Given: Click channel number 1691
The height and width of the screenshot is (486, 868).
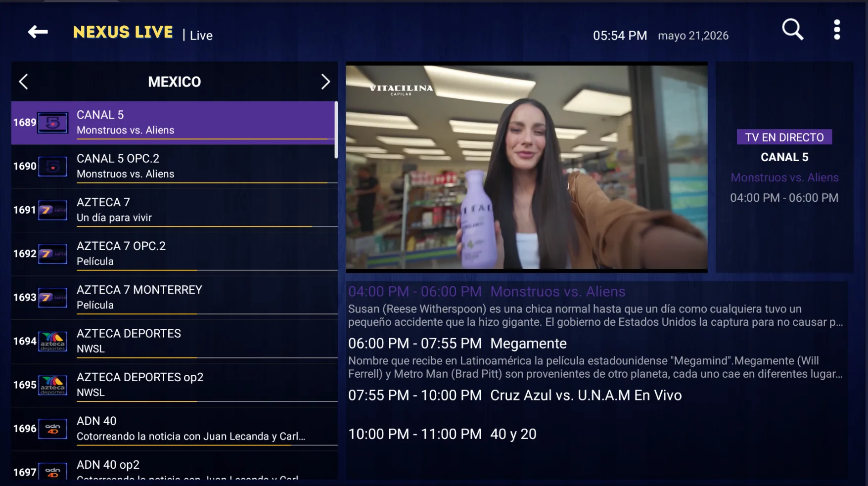Looking at the screenshot, I should coord(25,210).
